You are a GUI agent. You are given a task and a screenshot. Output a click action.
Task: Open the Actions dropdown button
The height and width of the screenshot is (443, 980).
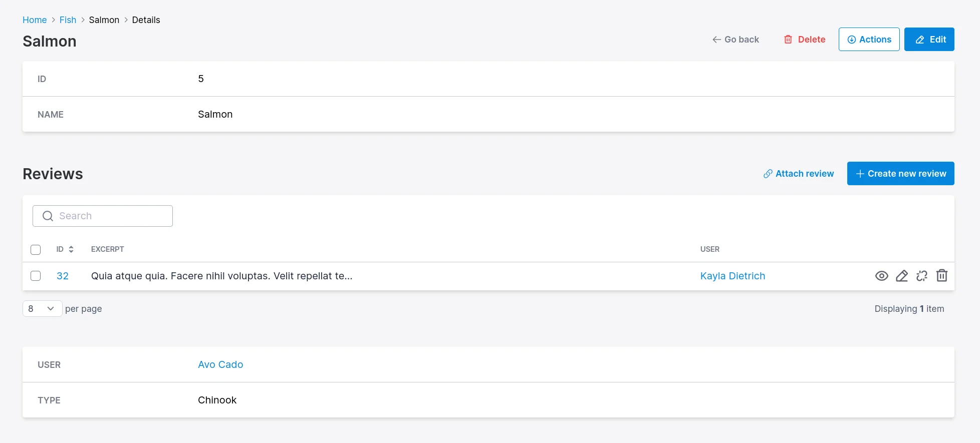pos(869,40)
